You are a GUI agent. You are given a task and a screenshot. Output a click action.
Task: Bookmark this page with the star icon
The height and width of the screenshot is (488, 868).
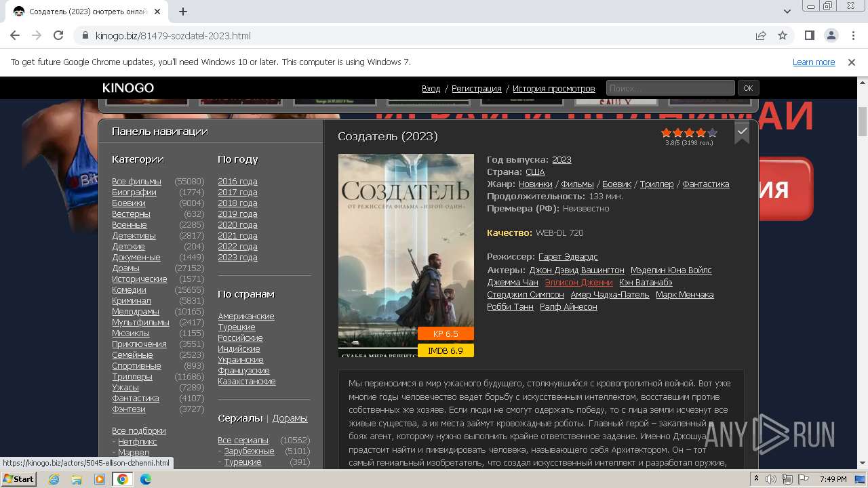(783, 35)
